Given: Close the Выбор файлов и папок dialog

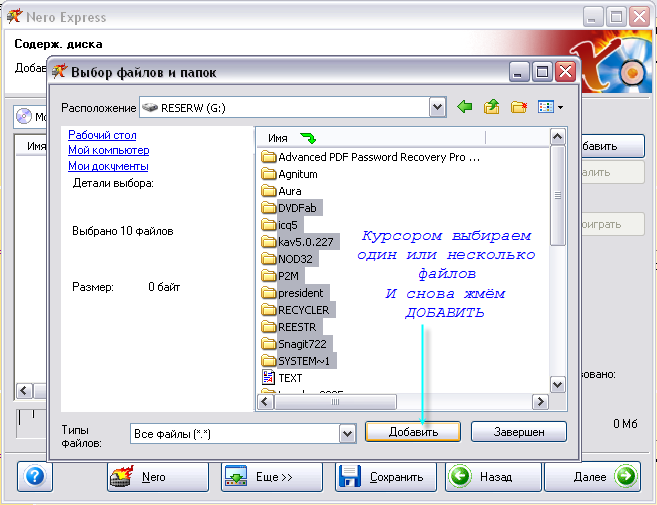Looking at the screenshot, I should click(565, 72).
